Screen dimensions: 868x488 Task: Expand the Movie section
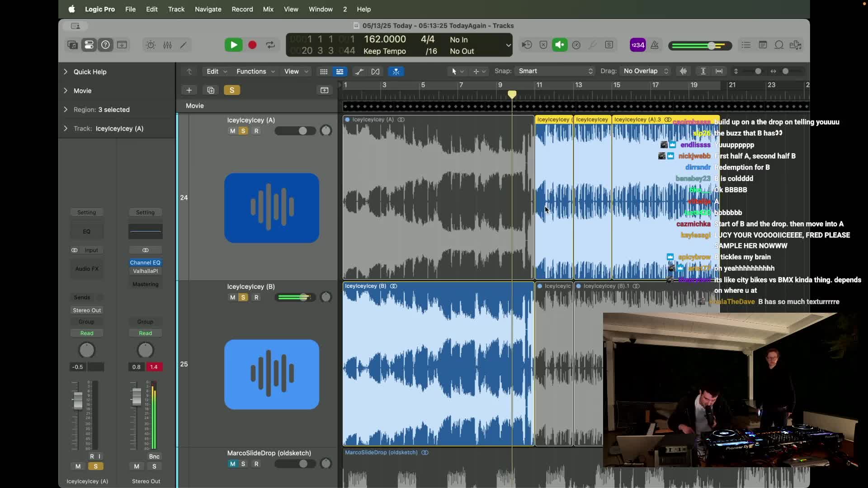[66, 90]
